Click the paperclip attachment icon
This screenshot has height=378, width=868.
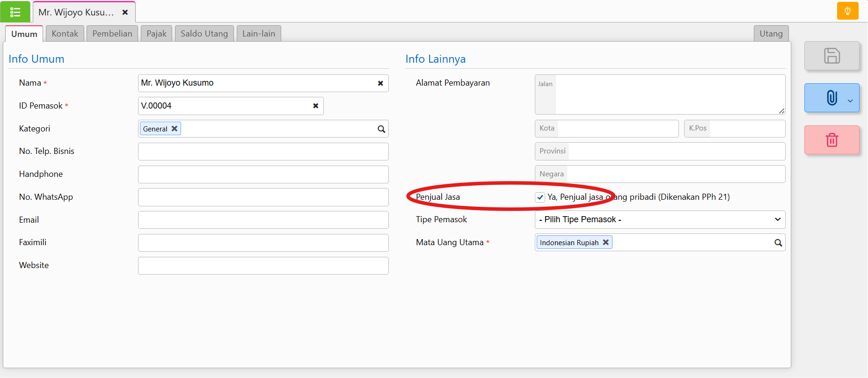coord(832,98)
